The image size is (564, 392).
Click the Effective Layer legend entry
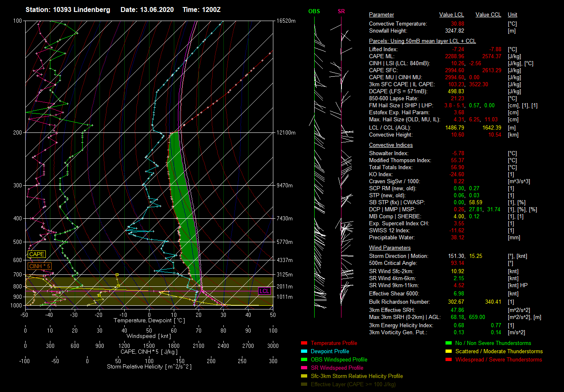point(353,384)
